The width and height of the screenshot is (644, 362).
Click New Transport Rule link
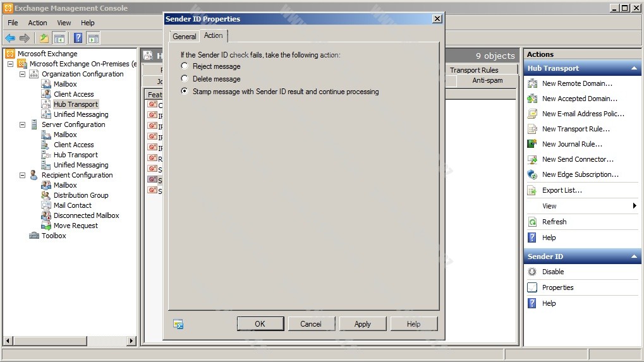(576, 129)
